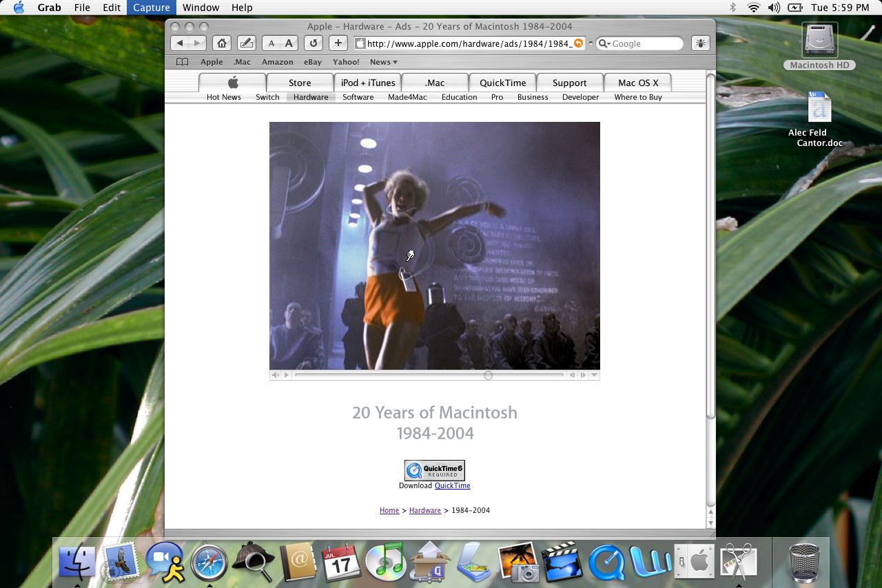Open the Hot News subnav link
This screenshot has width=882, height=588.
[224, 97]
